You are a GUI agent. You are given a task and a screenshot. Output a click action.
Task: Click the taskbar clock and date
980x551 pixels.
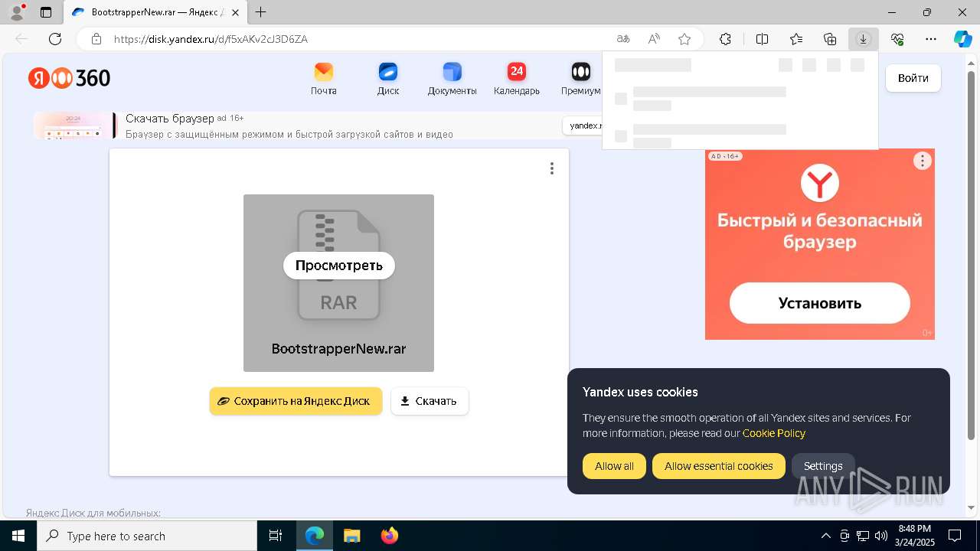pyautogui.click(x=914, y=536)
